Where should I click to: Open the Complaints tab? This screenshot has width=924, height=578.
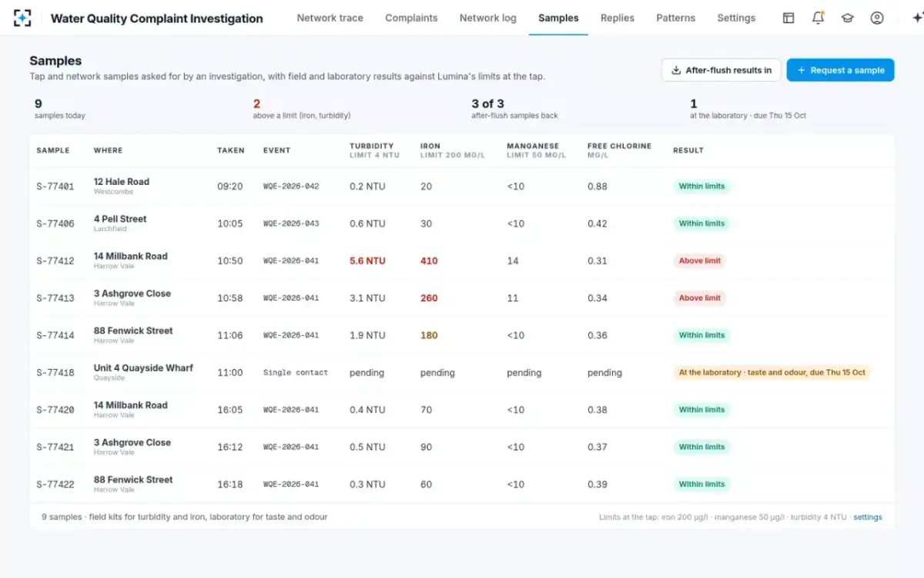tap(411, 18)
